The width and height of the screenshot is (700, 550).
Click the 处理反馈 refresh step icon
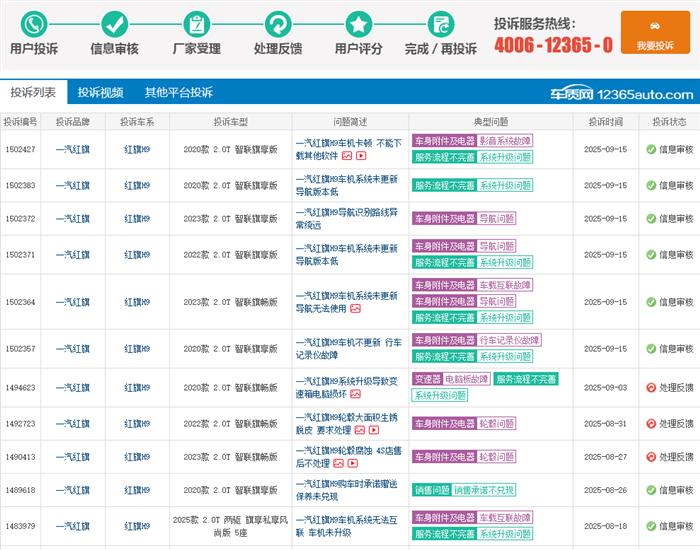pyautogui.click(x=277, y=24)
